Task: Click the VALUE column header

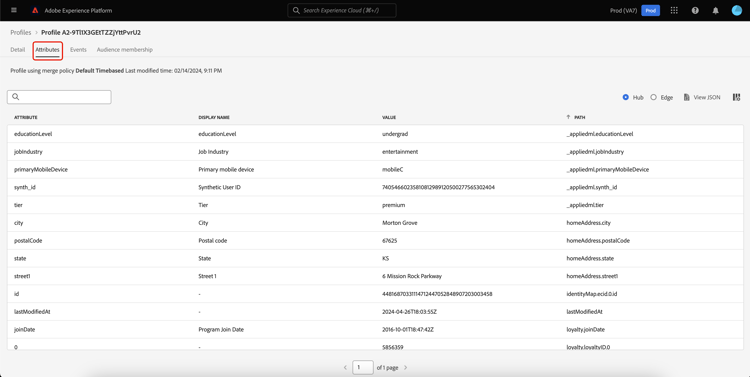Action: tap(389, 117)
